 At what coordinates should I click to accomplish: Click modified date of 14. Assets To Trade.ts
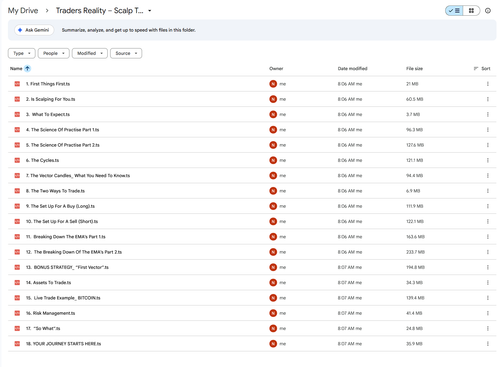point(350,283)
